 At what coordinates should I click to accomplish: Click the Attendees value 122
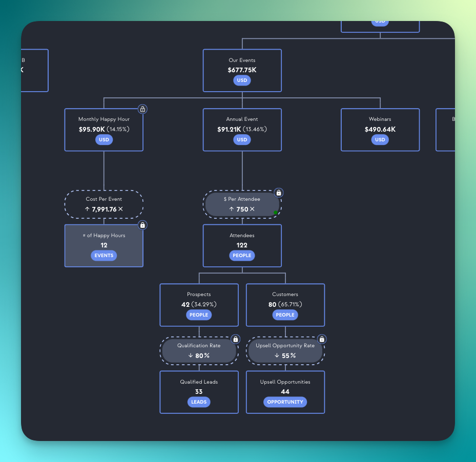[x=242, y=245]
